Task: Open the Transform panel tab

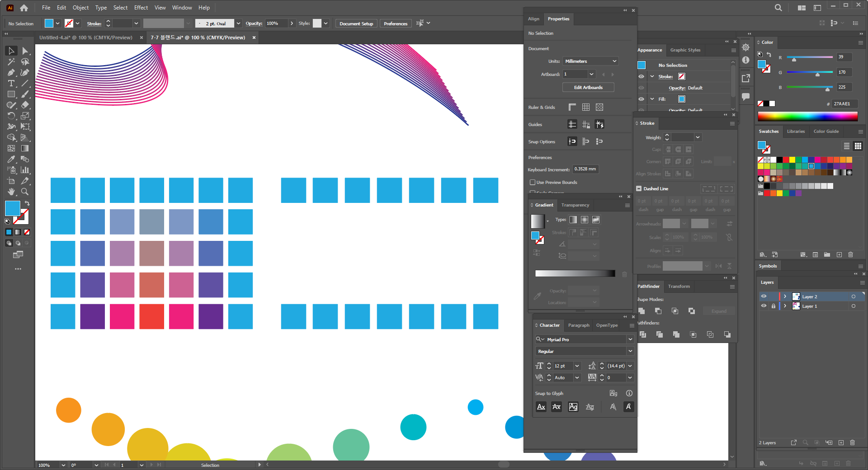Action: 679,287
